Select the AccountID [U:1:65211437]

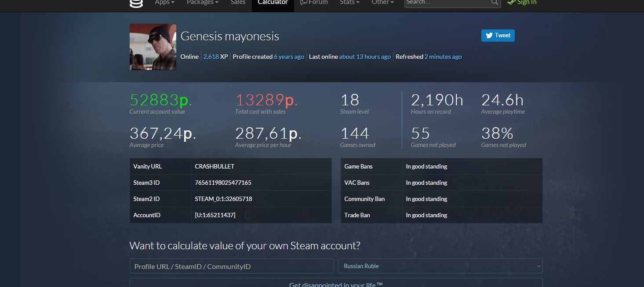[215, 215]
